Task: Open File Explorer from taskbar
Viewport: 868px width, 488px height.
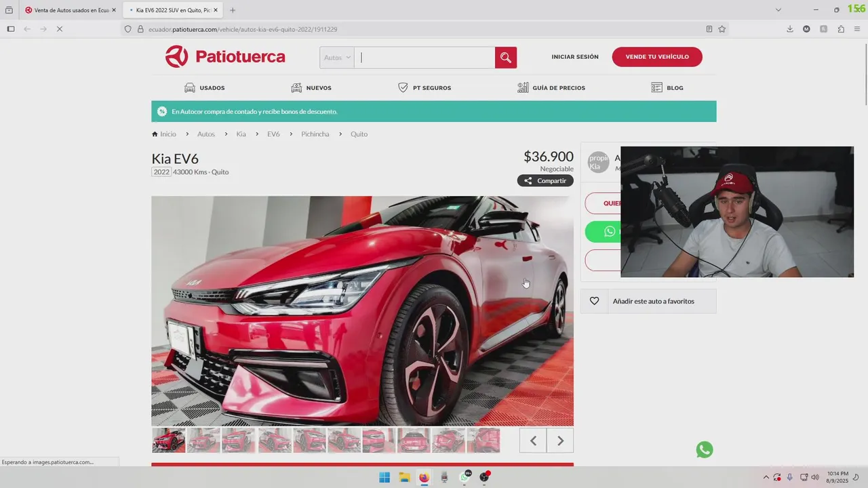Action: pyautogui.click(x=404, y=477)
